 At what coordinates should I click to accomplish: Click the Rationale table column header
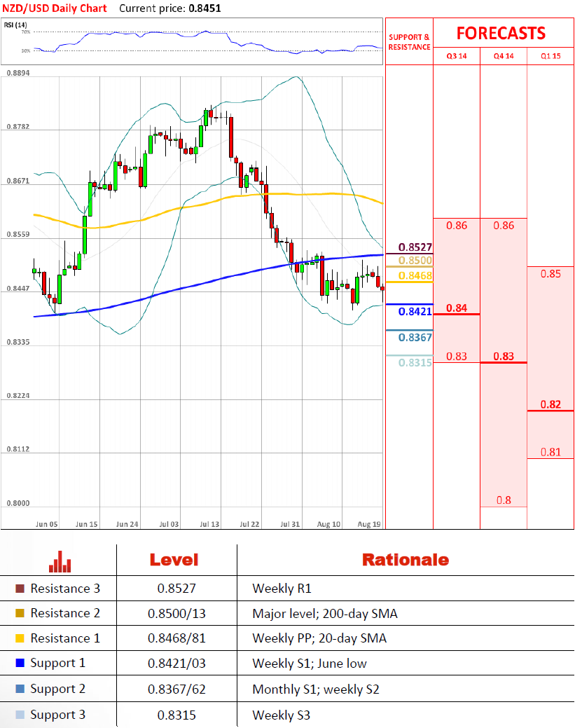[406, 560]
